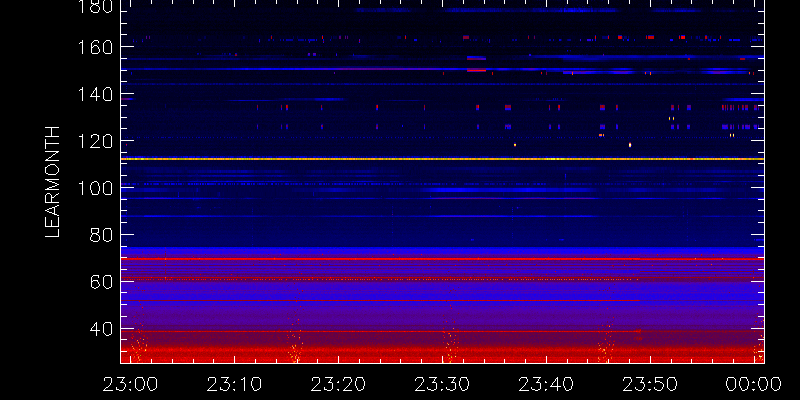800x400 pixels.
Task: Click the 23:30 time axis label
Action: tap(442, 384)
